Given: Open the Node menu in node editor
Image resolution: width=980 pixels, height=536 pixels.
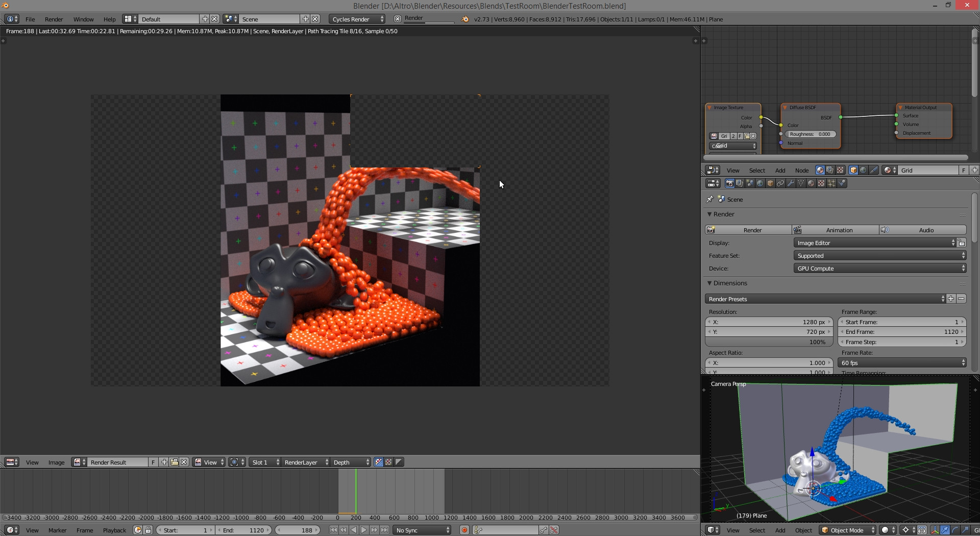Looking at the screenshot, I should click(801, 170).
